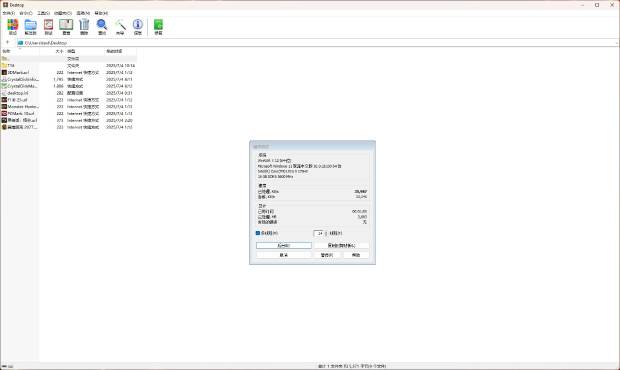This screenshot has height=370, width=620.
Task: Select the parent folder '..' entry icon
Action: (4, 59)
